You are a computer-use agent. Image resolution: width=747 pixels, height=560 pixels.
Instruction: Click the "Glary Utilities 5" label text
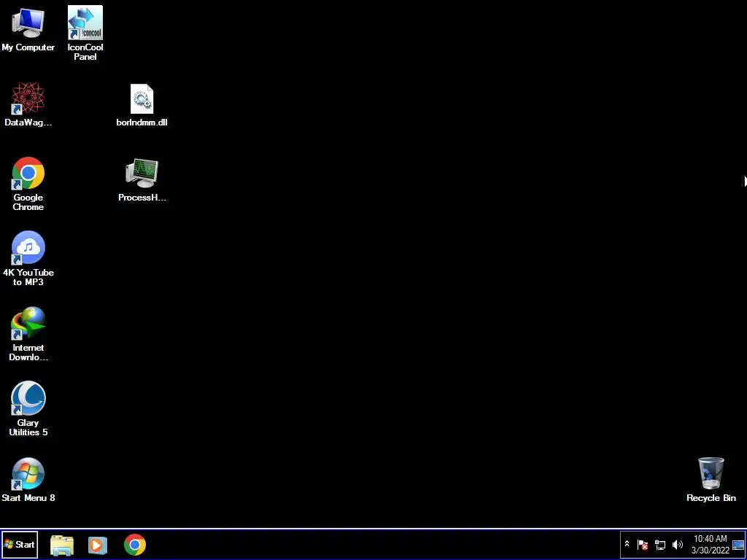tap(28, 427)
